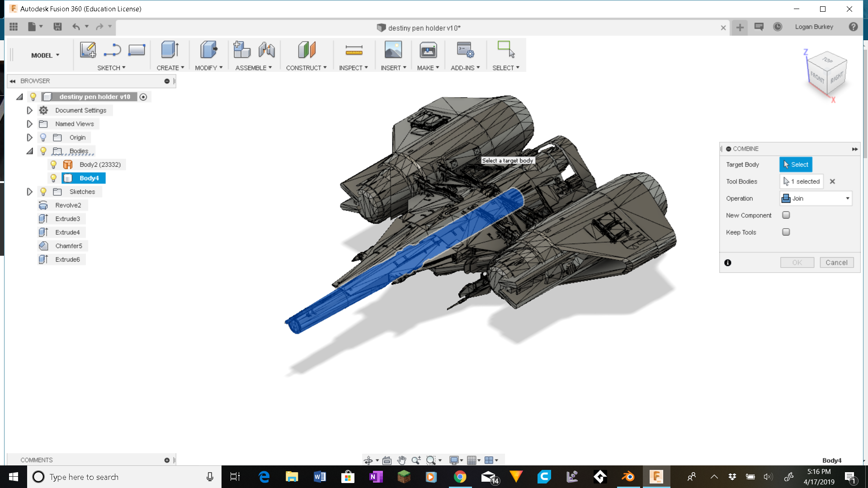Open the Create Sketch tool
Viewport: 868px width, 488px height.
coord(89,50)
